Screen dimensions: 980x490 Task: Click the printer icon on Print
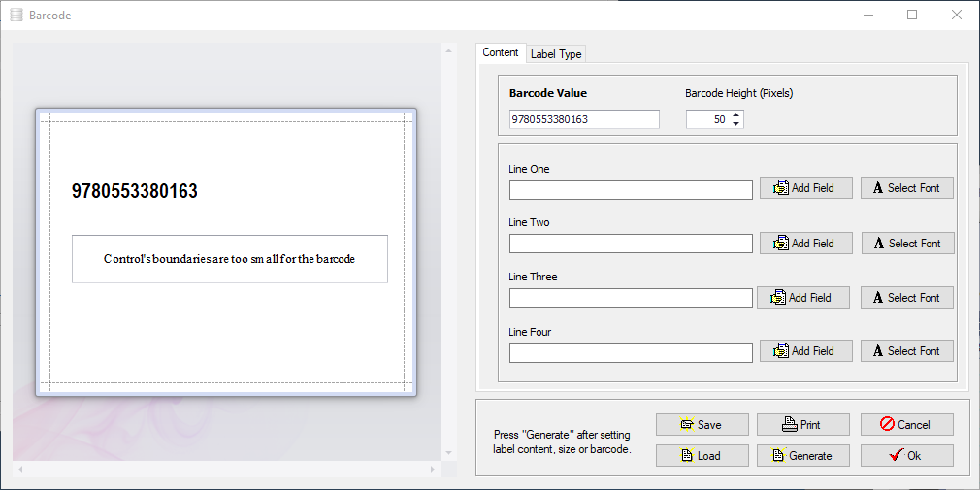[x=790, y=424]
